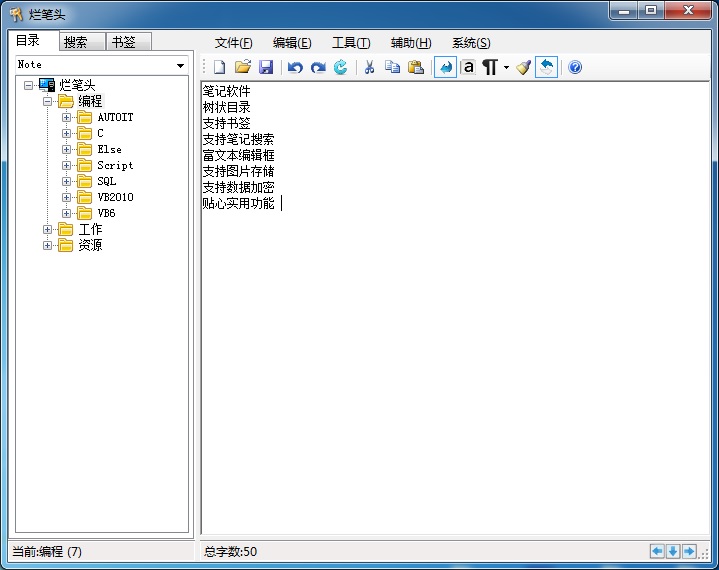Screen dimensions: 719x570
Task: Maximize the 烂笔头 window
Action: coord(651,11)
